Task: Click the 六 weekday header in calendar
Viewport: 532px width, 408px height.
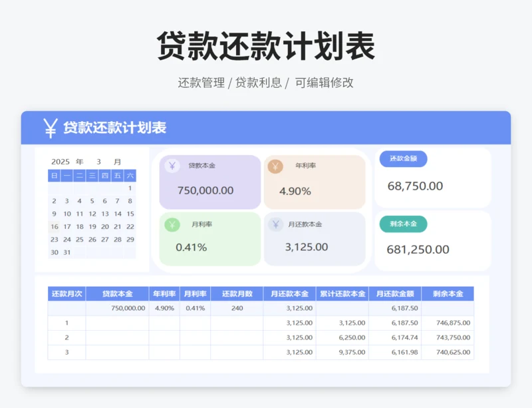Action: point(130,176)
